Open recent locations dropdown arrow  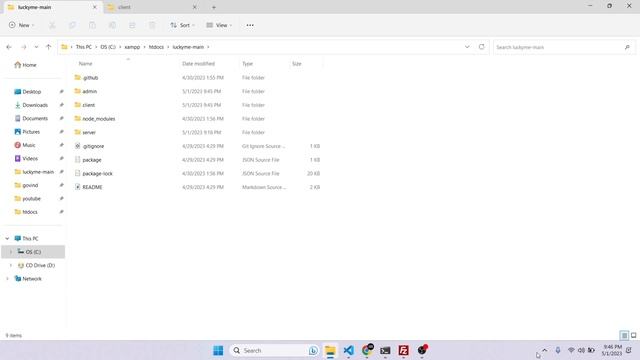pos(36,47)
